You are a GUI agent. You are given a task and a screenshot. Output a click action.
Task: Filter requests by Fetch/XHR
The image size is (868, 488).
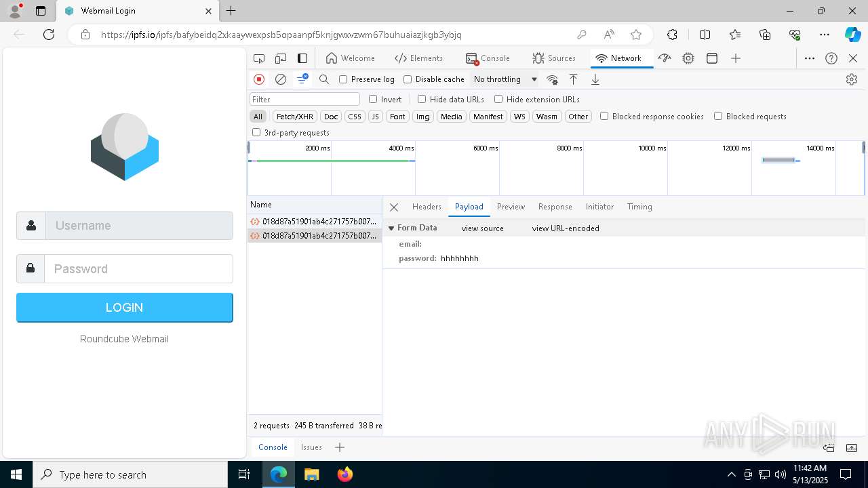tap(295, 117)
